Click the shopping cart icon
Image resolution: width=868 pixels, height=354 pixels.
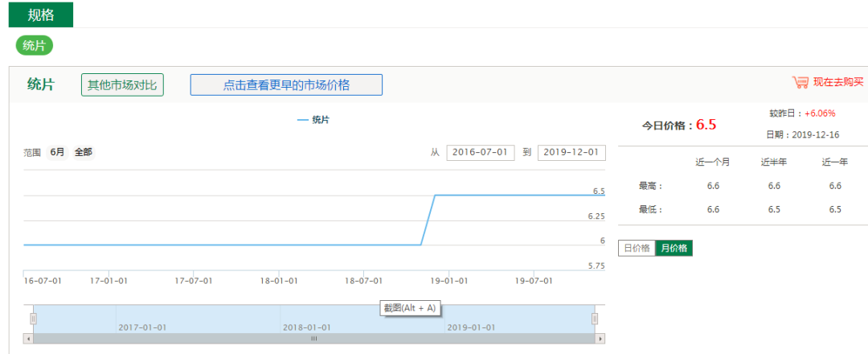(x=800, y=82)
